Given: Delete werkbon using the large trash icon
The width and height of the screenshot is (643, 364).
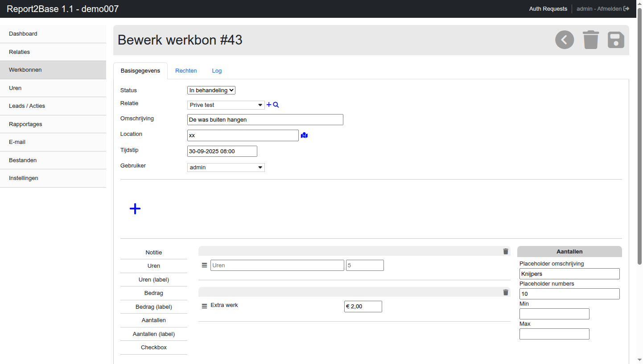Looking at the screenshot, I should [x=591, y=40].
